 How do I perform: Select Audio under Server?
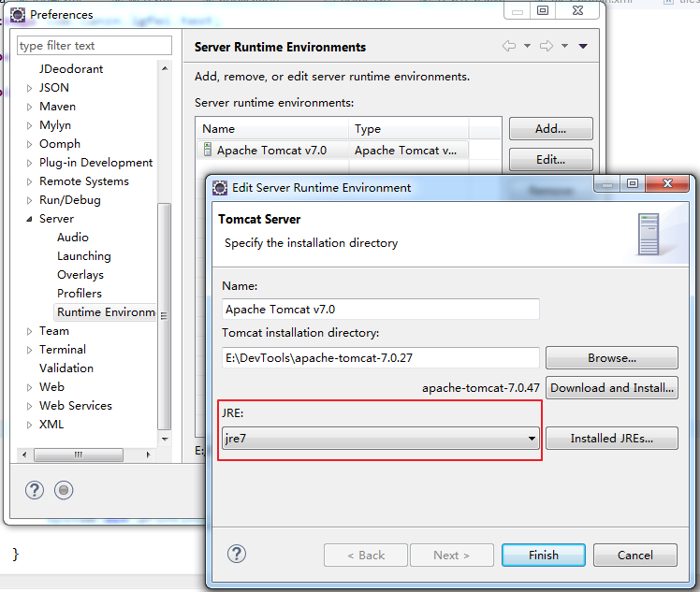pyautogui.click(x=73, y=238)
